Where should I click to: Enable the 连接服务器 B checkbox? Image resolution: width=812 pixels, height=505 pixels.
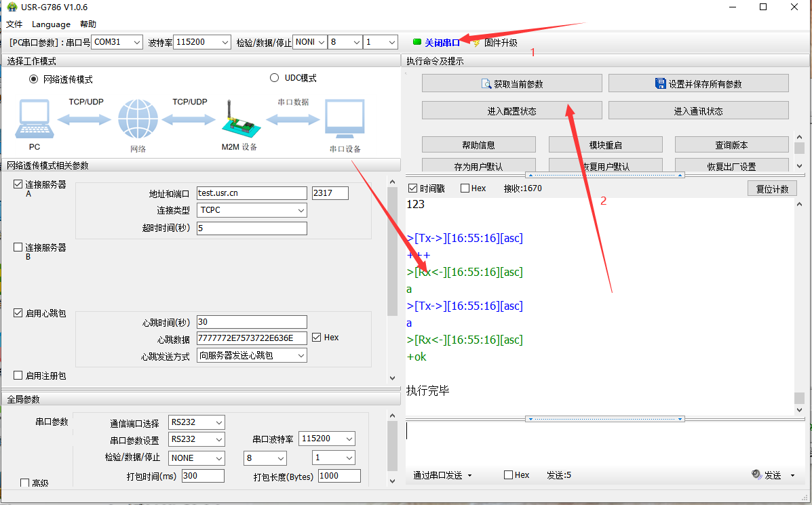click(x=18, y=247)
